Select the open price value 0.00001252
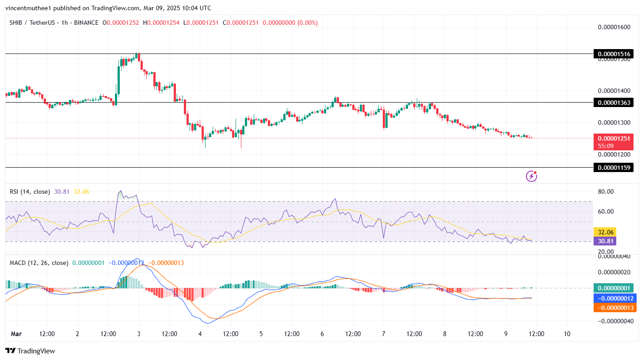 point(122,23)
